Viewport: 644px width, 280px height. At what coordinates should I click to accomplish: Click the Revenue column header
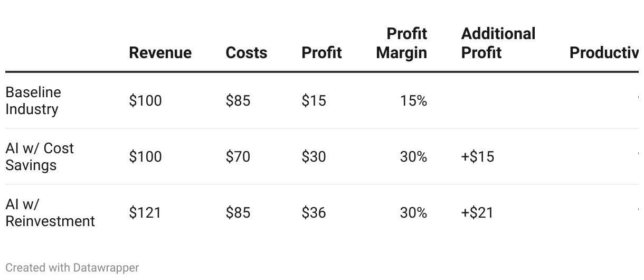pyautogui.click(x=160, y=53)
